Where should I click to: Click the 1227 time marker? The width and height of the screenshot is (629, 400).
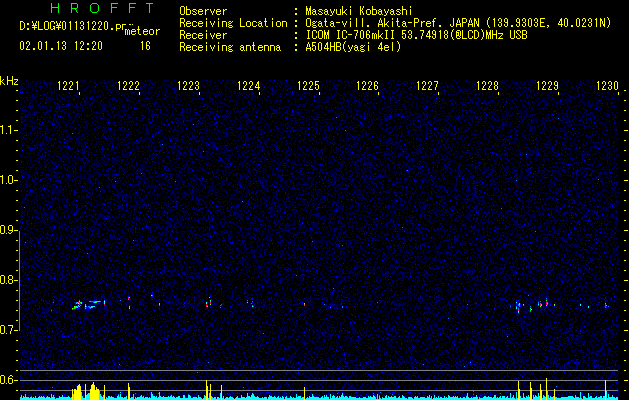coord(428,86)
